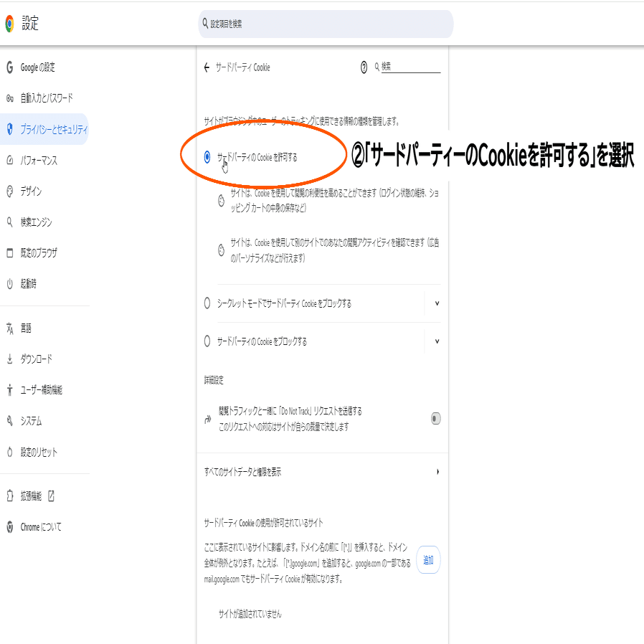Go back with the arrow beside サードパーティ Cookie
This screenshot has height=644, width=644.
tap(207, 67)
